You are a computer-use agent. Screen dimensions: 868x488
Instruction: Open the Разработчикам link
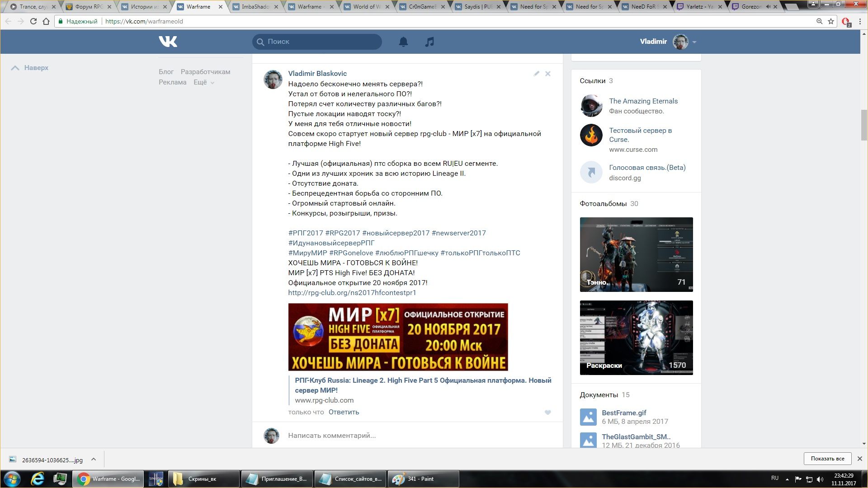click(205, 72)
